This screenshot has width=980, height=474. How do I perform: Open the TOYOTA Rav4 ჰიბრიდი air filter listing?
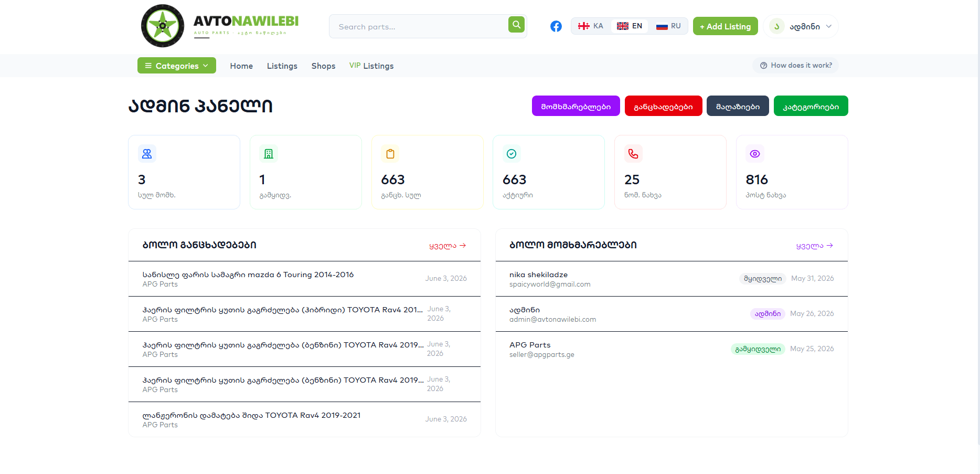pos(304,314)
